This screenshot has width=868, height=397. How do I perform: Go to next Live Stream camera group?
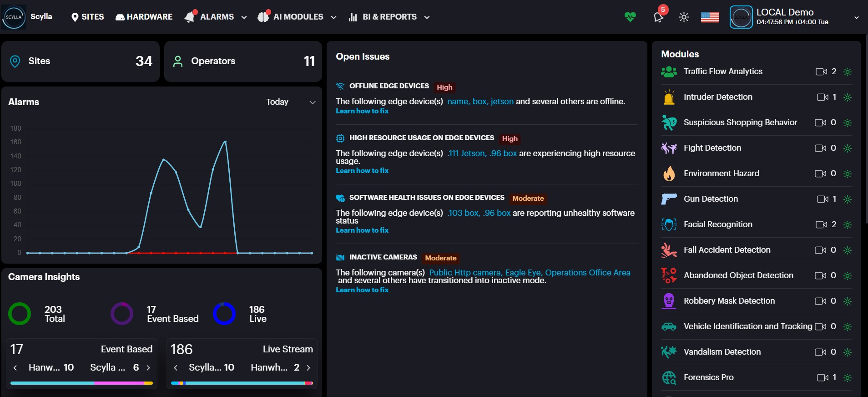pos(308,368)
